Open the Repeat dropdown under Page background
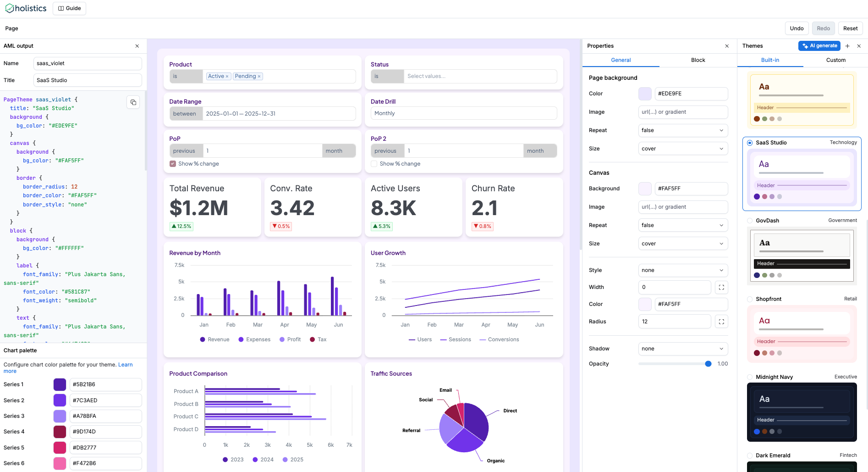 click(682, 130)
